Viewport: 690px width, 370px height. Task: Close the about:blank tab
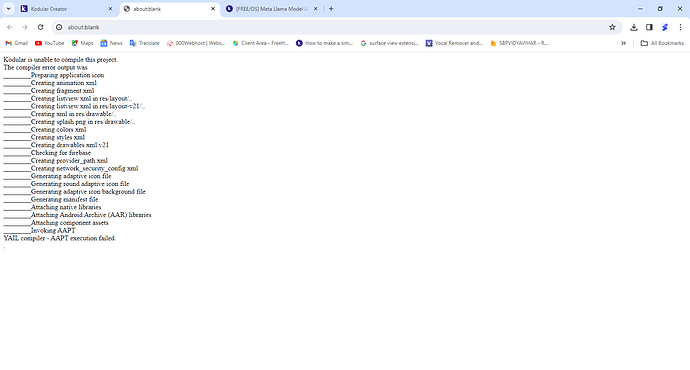click(213, 9)
